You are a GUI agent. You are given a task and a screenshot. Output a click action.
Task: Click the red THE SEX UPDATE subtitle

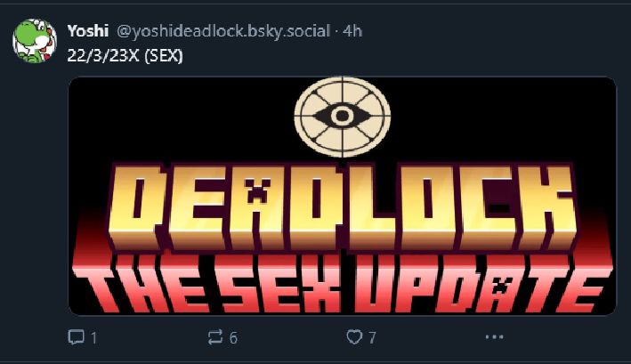[x=342, y=284]
